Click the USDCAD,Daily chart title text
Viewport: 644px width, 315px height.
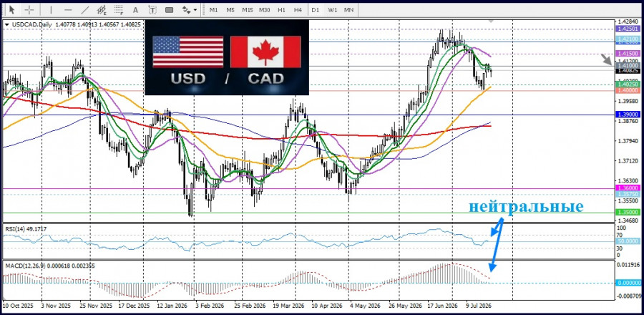coord(32,24)
